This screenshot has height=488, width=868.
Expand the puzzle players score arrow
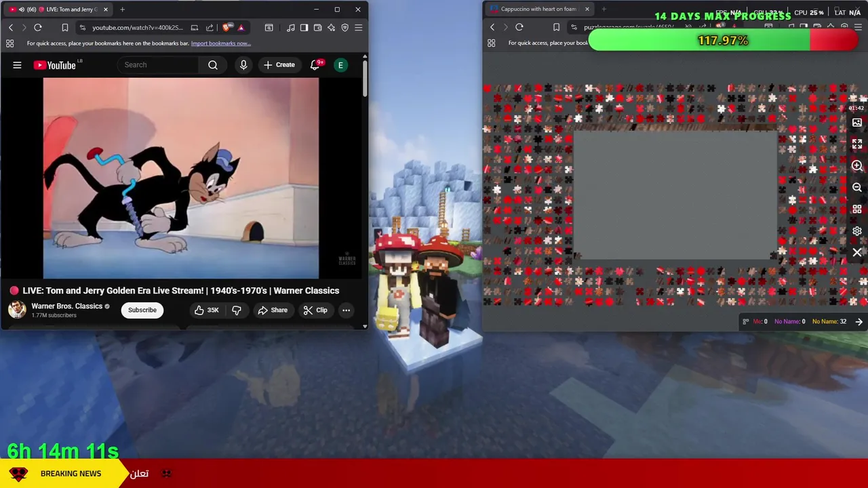pyautogui.click(x=859, y=322)
